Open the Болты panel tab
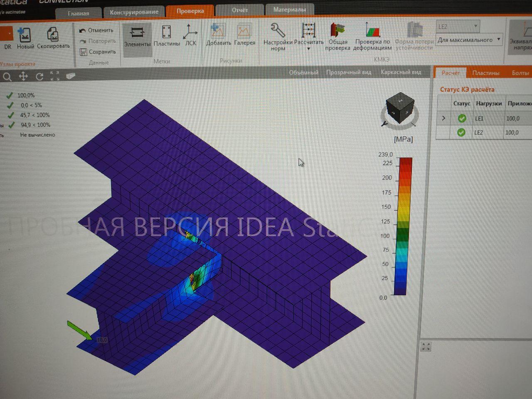The height and width of the screenshot is (399, 532). (520, 73)
